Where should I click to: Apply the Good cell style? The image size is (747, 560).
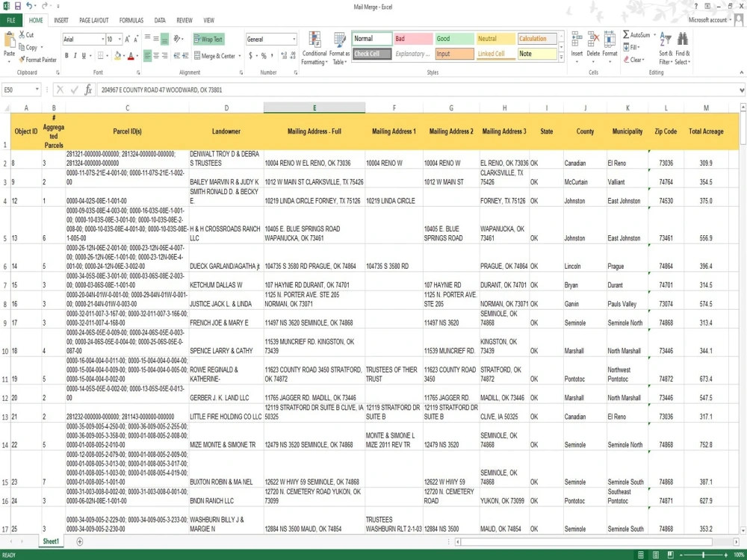(454, 39)
